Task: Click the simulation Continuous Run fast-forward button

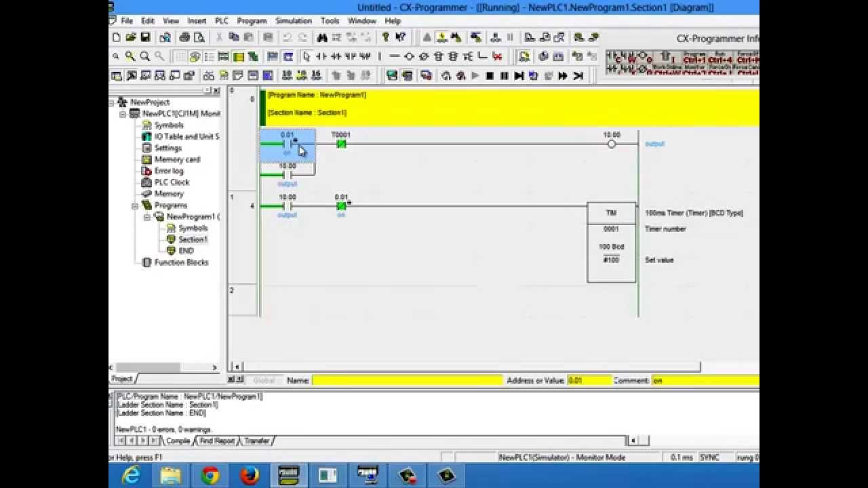Action: [x=562, y=75]
